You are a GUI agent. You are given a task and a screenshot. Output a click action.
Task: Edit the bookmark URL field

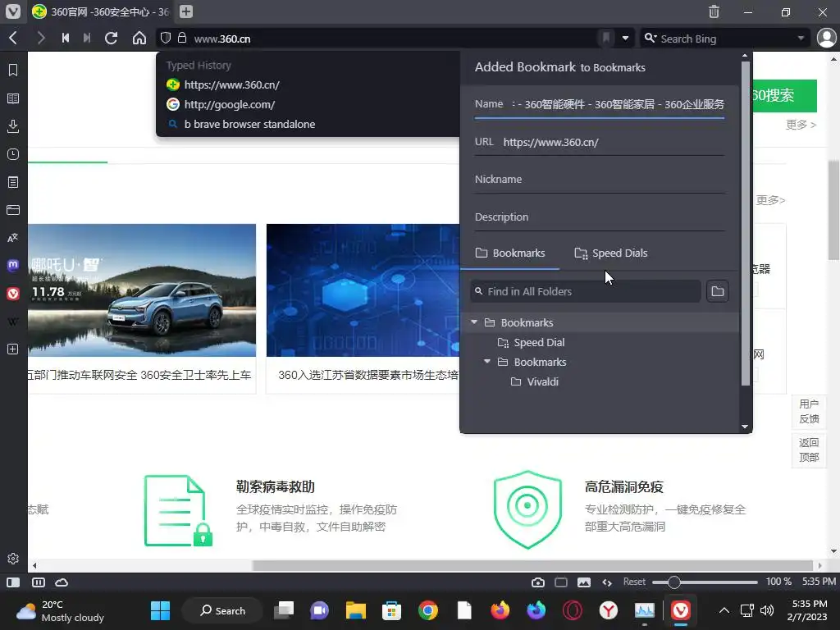599,142
